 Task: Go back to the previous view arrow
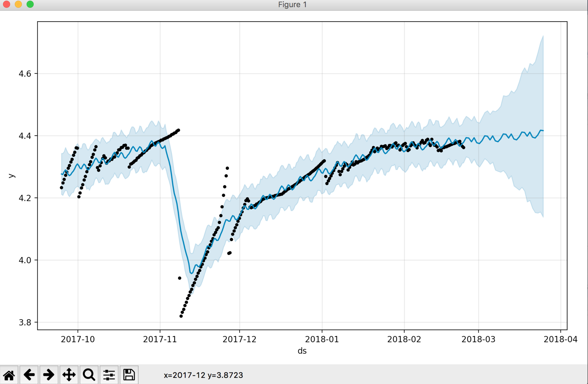click(x=29, y=375)
